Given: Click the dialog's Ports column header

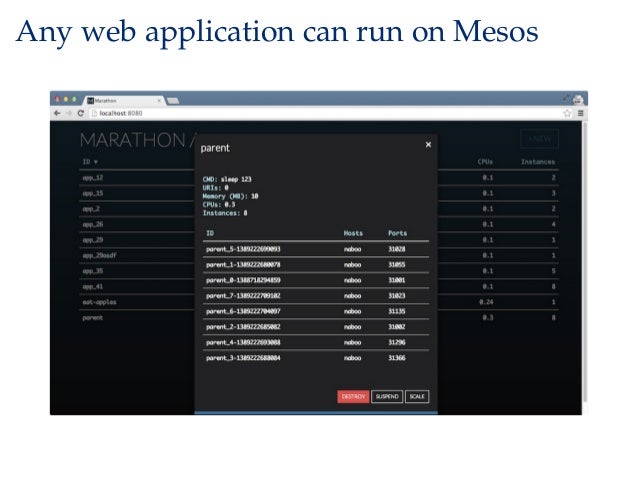Looking at the screenshot, I should pyautogui.click(x=398, y=233).
